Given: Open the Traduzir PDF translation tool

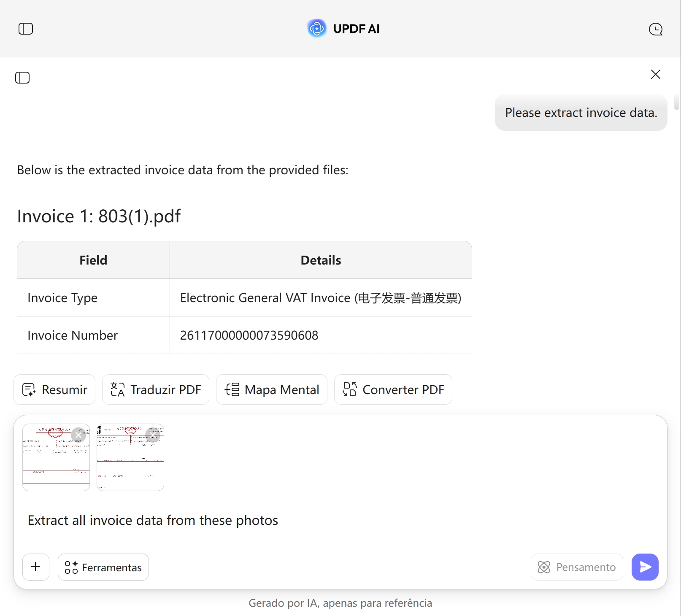Looking at the screenshot, I should click(155, 389).
